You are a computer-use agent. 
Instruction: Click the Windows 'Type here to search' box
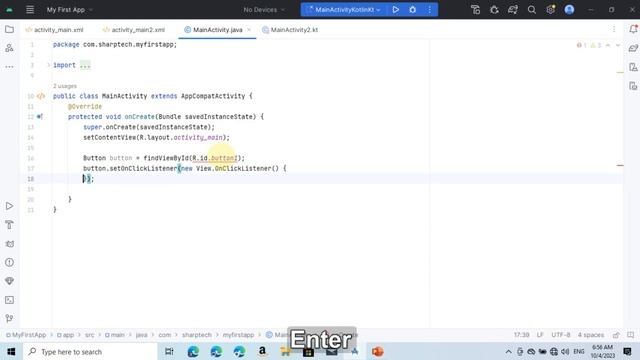[90, 351]
